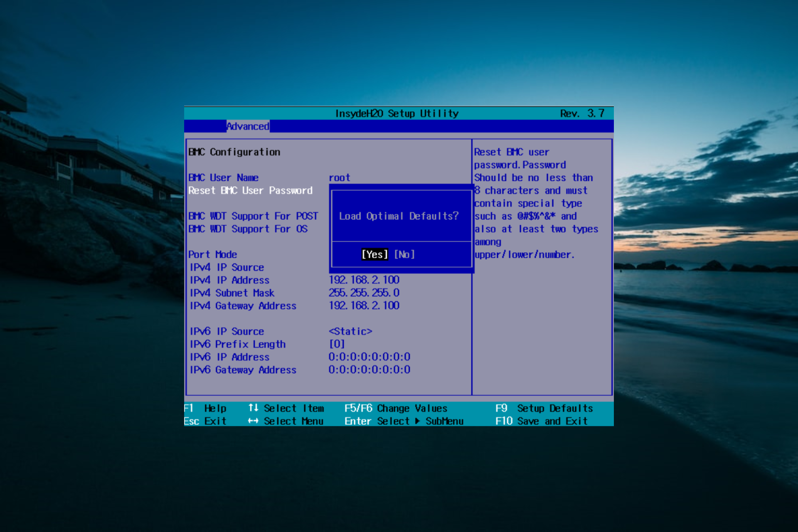This screenshot has width=798, height=532.
Task: Select the Port Mode setting
Action: (213, 254)
